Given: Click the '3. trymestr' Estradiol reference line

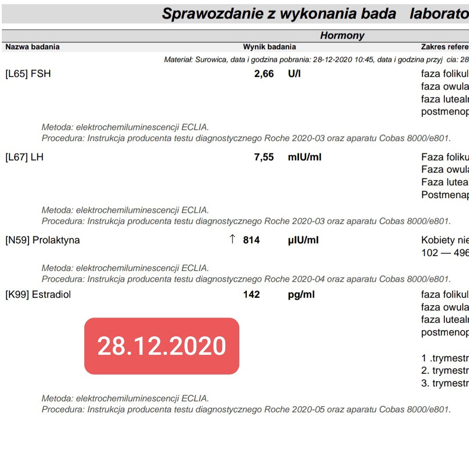Looking at the screenshot, I should (445, 383).
